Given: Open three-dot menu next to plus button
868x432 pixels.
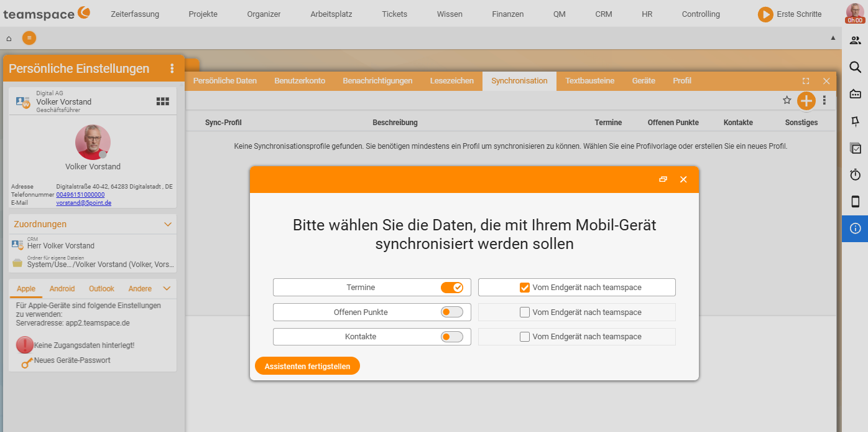Looking at the screenshot, I should [x=824, y=100].
